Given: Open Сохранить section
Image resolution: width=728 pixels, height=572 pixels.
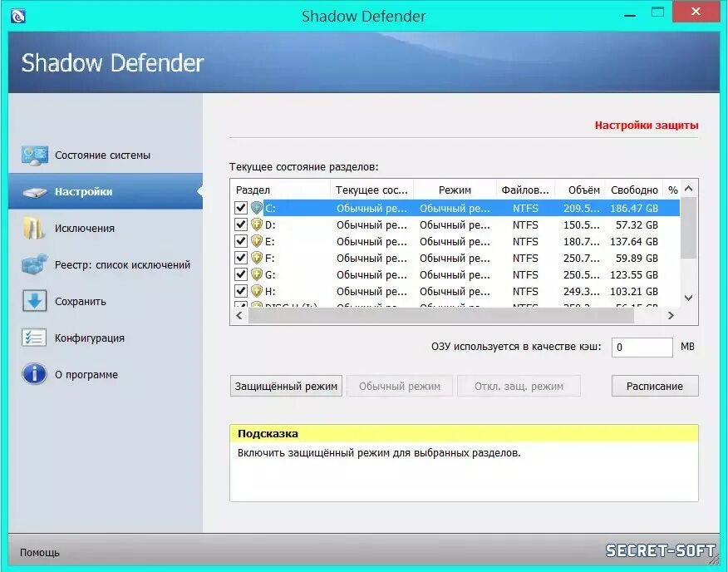Looking at the screenshot, I should point(106,301).
